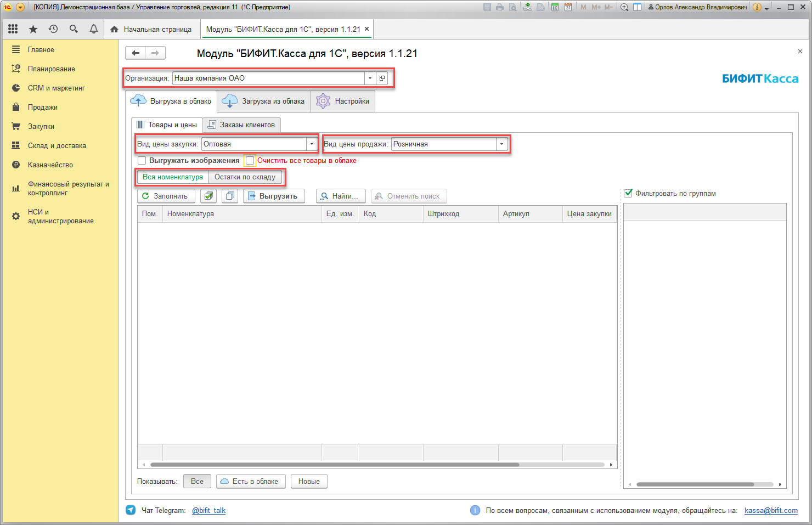This screenshot has height=525, width=812.
Task: Show Есть в облаке items
Action: tap(251, 481)
